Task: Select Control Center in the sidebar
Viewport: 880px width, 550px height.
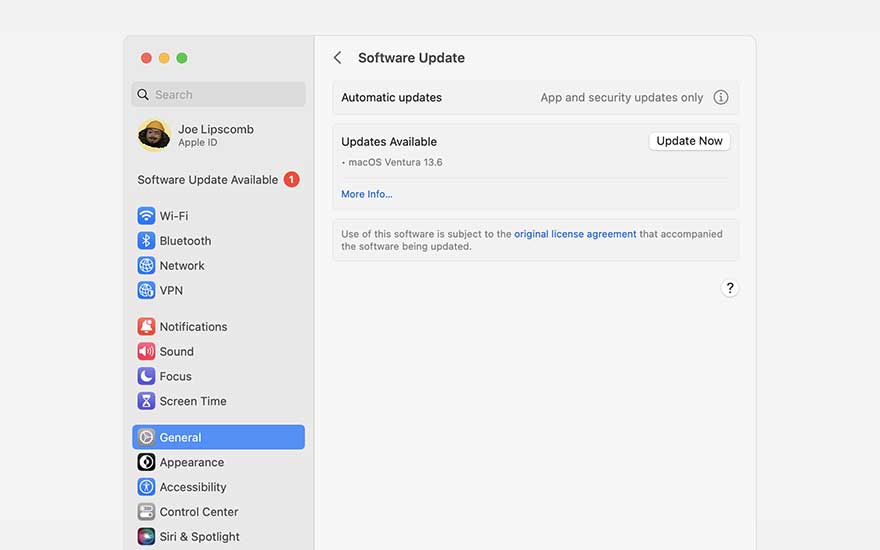Action: point(198,512)
